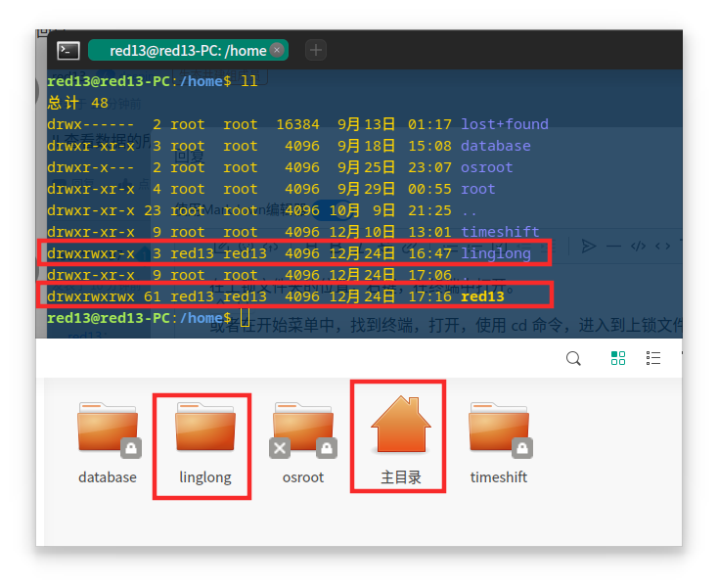Click the terminal prompt cursor at bottom
Viewport: 718px width, 588px height.
pyautogui.click(x=245, y=318)
